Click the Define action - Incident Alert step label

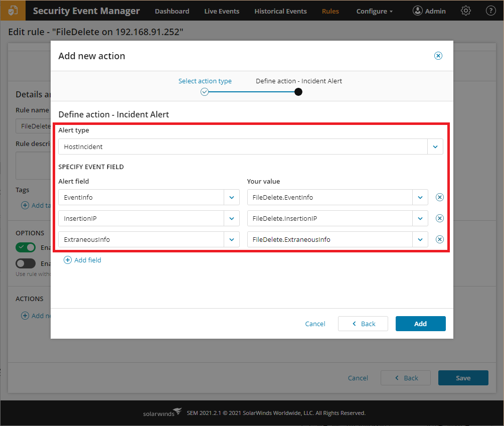[299, 81]
